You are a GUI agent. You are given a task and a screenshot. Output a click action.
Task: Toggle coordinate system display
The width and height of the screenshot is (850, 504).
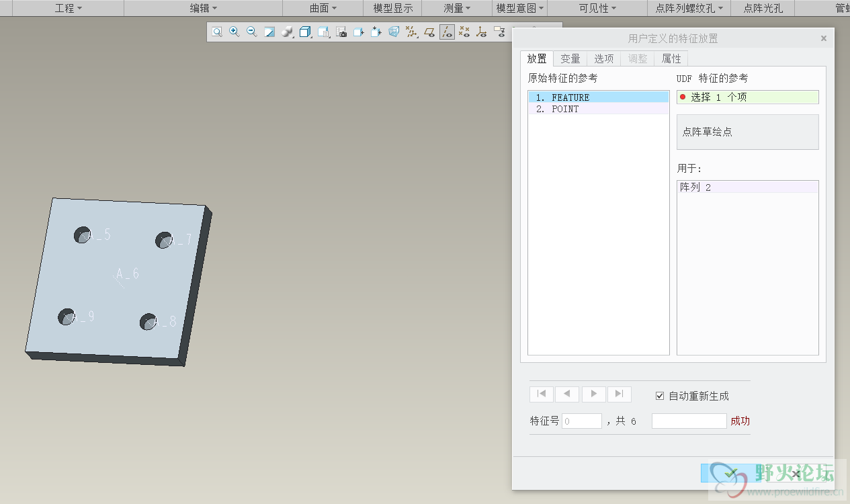tap(482, 32)
